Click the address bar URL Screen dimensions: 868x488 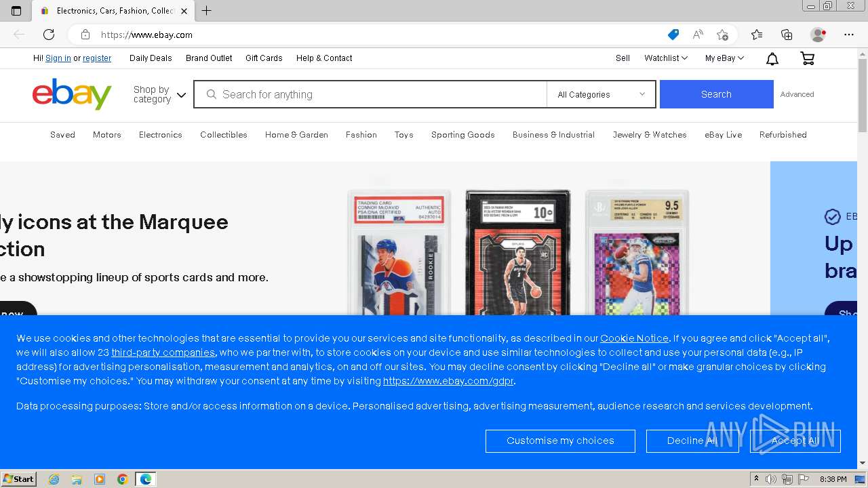[146, 35]
